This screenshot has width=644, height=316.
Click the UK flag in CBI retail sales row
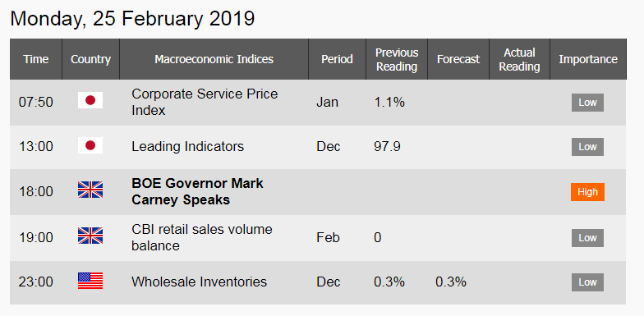coord(90,236)
